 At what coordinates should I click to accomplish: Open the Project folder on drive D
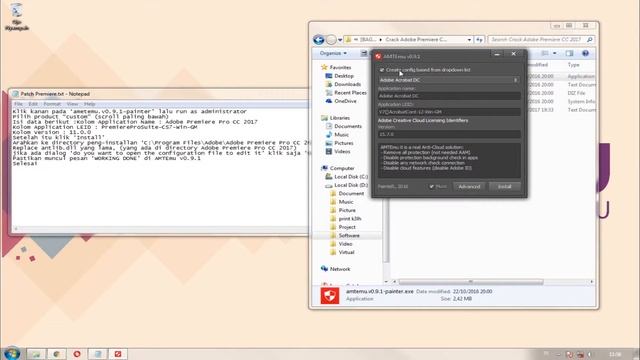347,227
